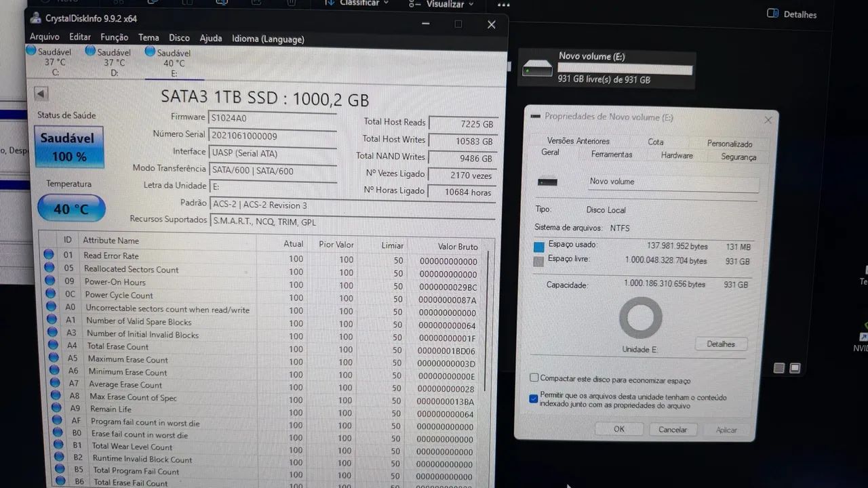Screen dimensions: 868x488
Task: Switch to Personalizado tab
Action: click(x=730, y=144)
